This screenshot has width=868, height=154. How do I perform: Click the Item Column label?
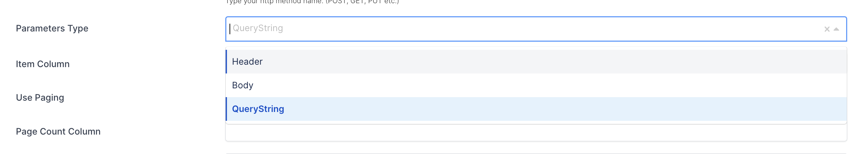(43, 64)
